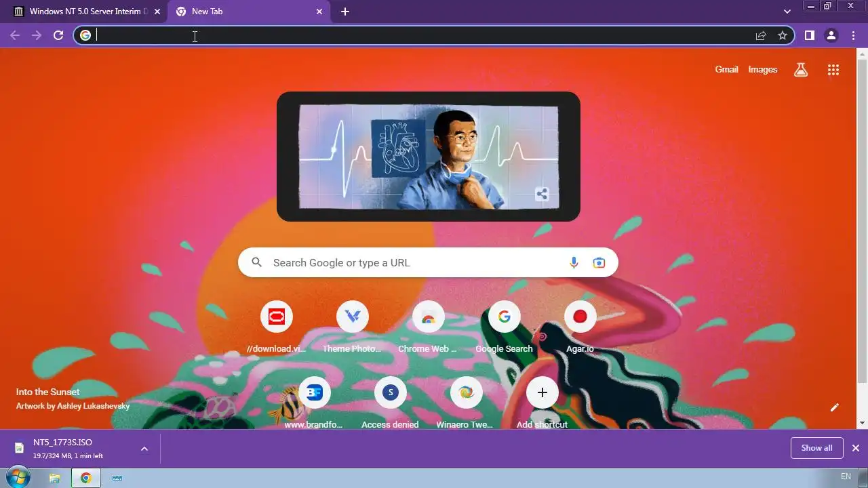Share this page using the share icon
This screenshot has height=488, width=868.
[761, 35]
